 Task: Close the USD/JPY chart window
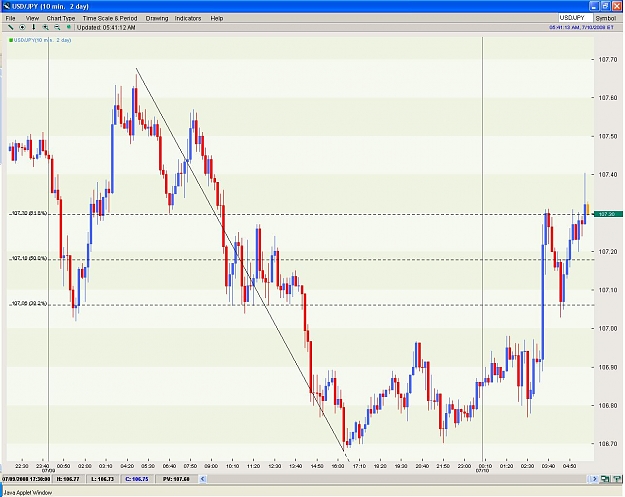(x=617, y=6)
